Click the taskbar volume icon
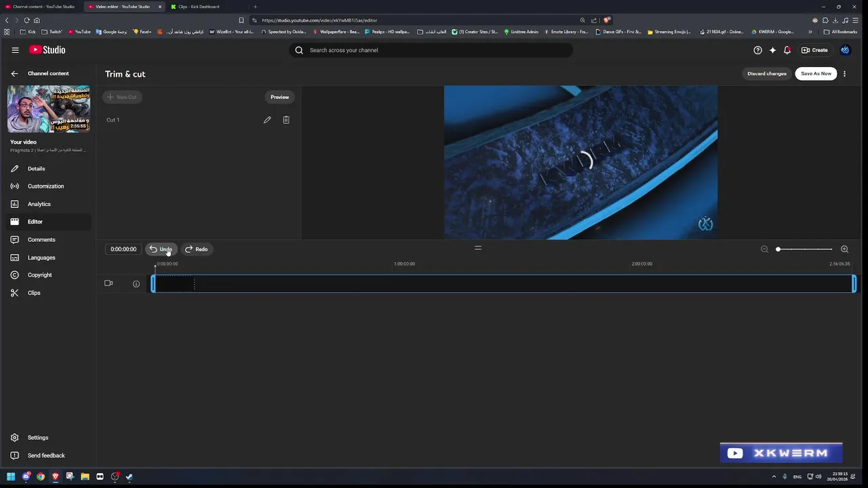The height and width of the screenshot is (488, 868). pyautogui.click(x=818, y=476)
